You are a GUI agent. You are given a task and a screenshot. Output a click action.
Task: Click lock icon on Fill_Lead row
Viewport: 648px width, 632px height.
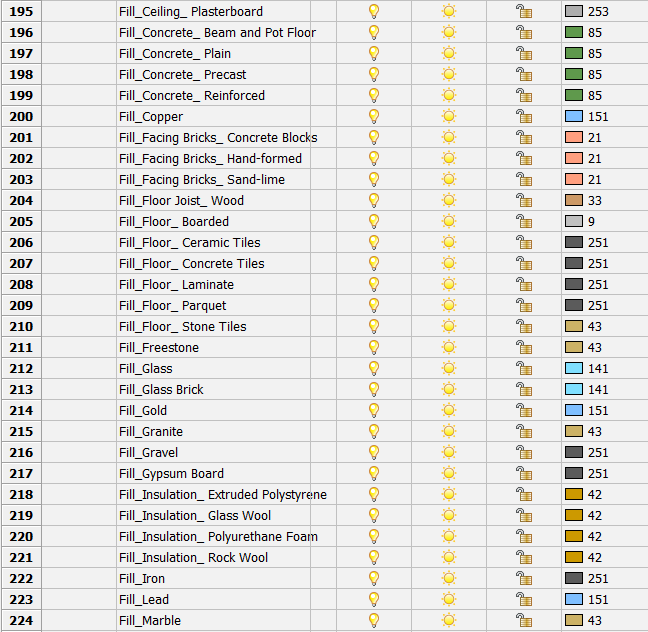point(523,600)
